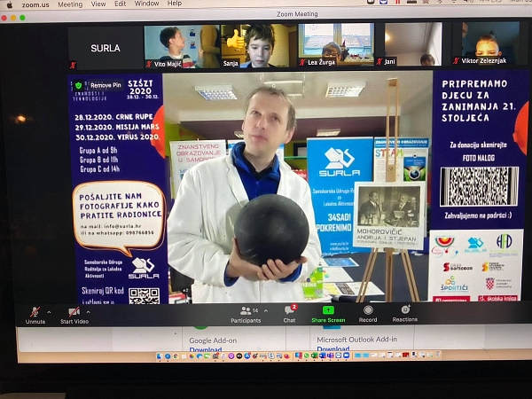This screenshot has height=399, width=532.
Task: Select Lea Žurga's video thumbnail
Action: (x=336, y=44)
